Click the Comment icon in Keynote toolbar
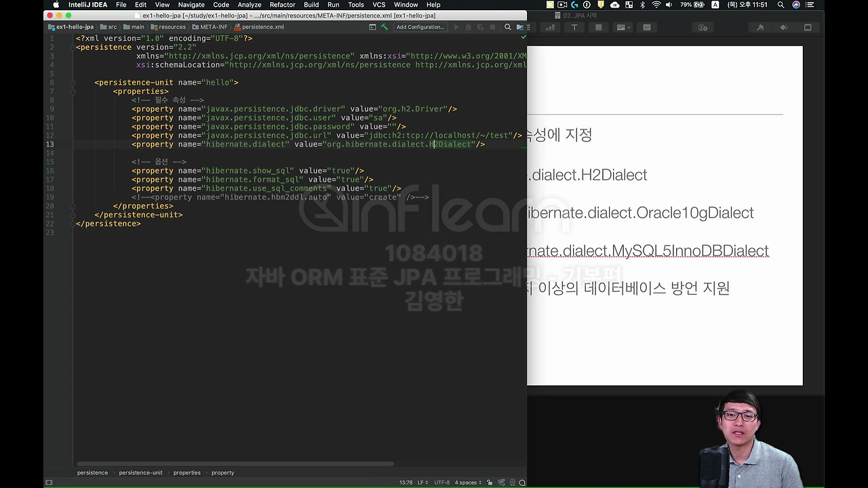This screenshot has width=868, height=488. point(647,27)
